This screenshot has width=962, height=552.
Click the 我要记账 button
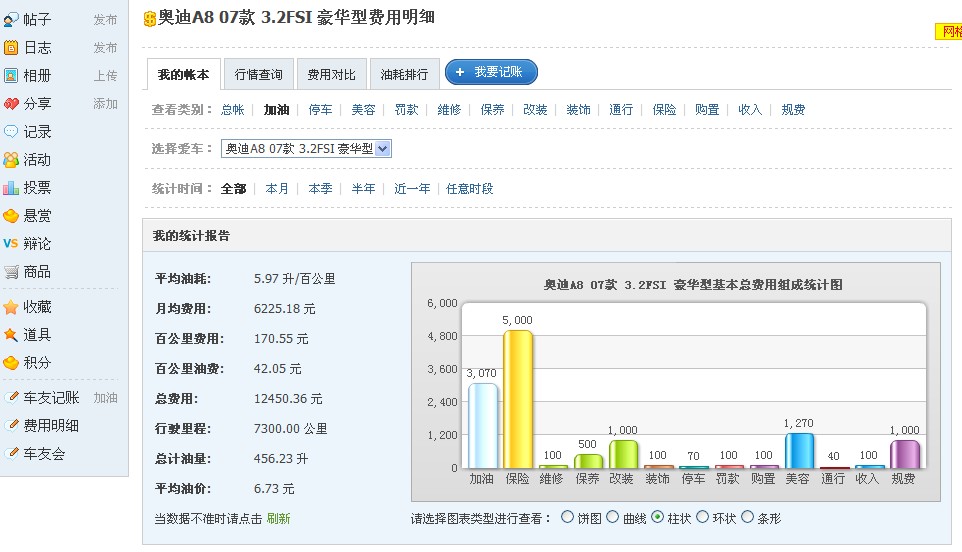point(491,72)
